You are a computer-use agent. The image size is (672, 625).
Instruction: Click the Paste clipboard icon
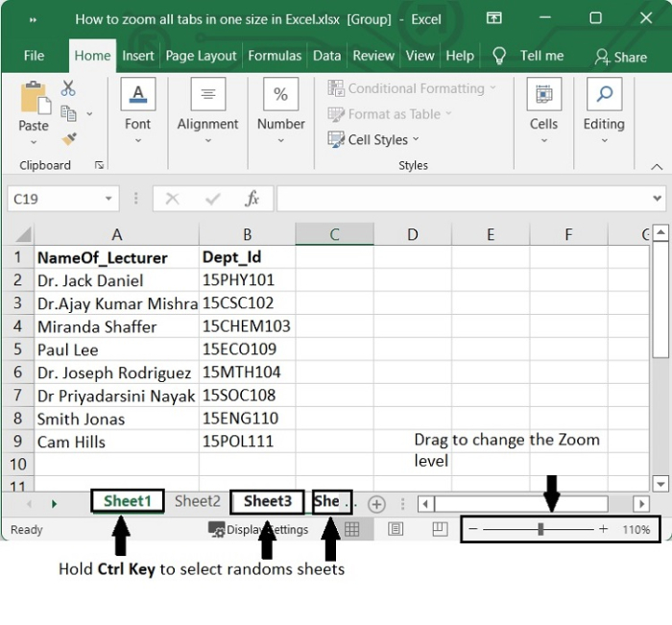point(34,98)
